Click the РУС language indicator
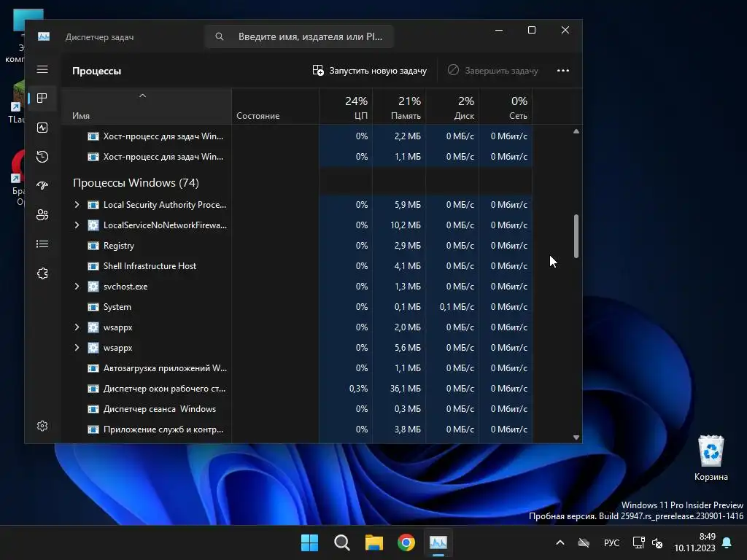Viewport: 747px width, 560px height. 612,542
